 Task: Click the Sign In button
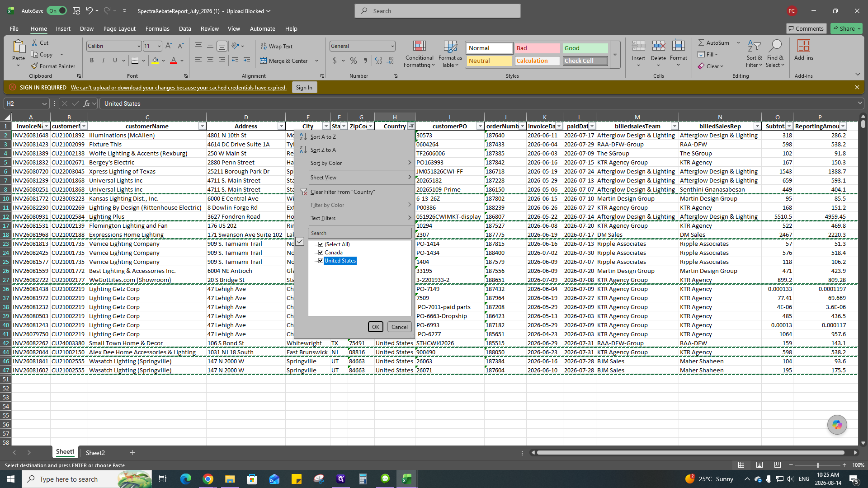point(304,88)
